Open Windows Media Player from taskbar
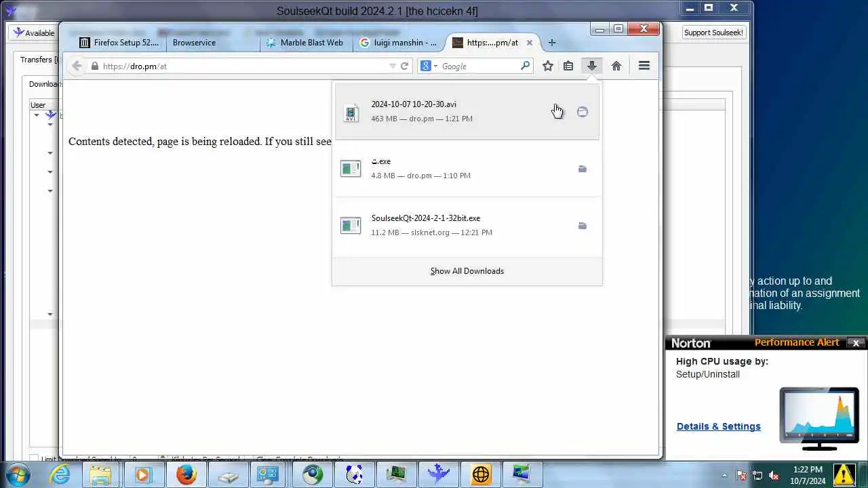Screen dimensions: 868x488 [143, 474]
